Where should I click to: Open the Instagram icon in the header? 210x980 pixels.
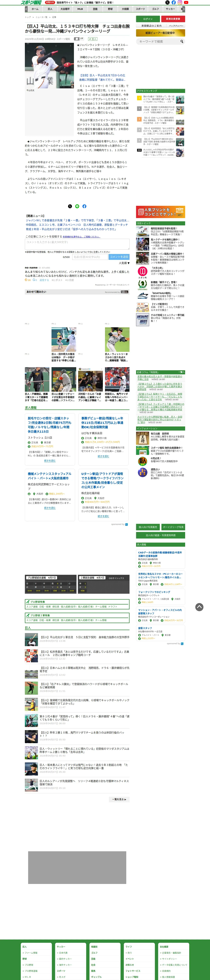click(x=180, y=2)
